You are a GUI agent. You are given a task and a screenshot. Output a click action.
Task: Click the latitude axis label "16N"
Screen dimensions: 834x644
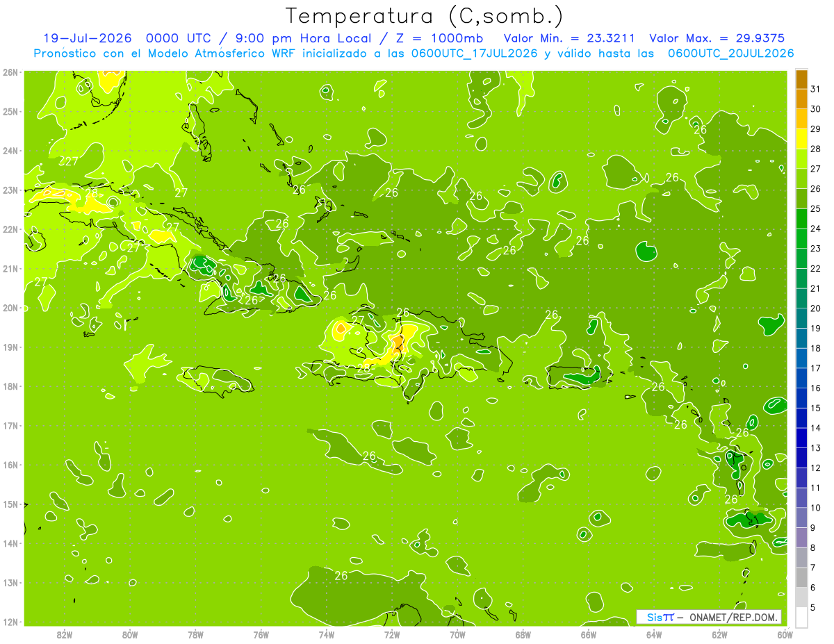10,465
